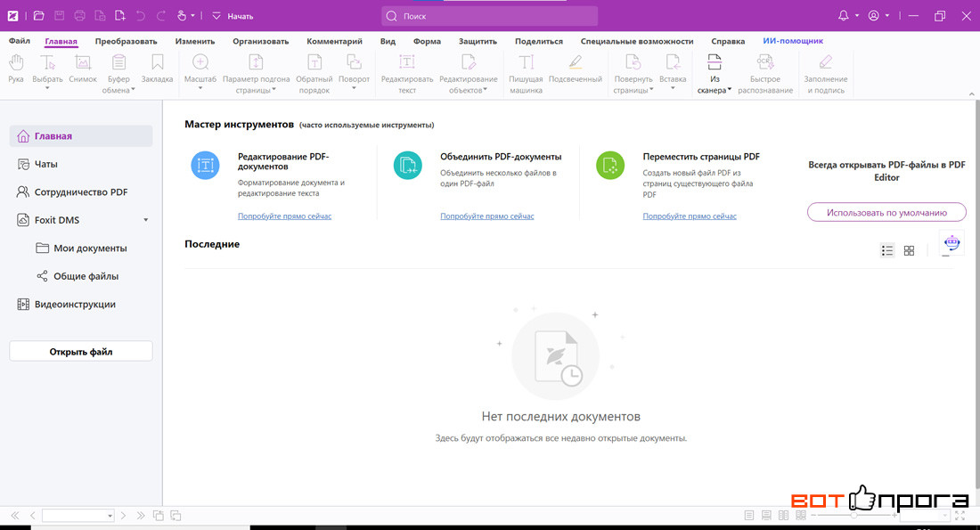Open the ИИ-помощник tab
Viewport: 980px width, 530px height.
(x=793, y=41)
